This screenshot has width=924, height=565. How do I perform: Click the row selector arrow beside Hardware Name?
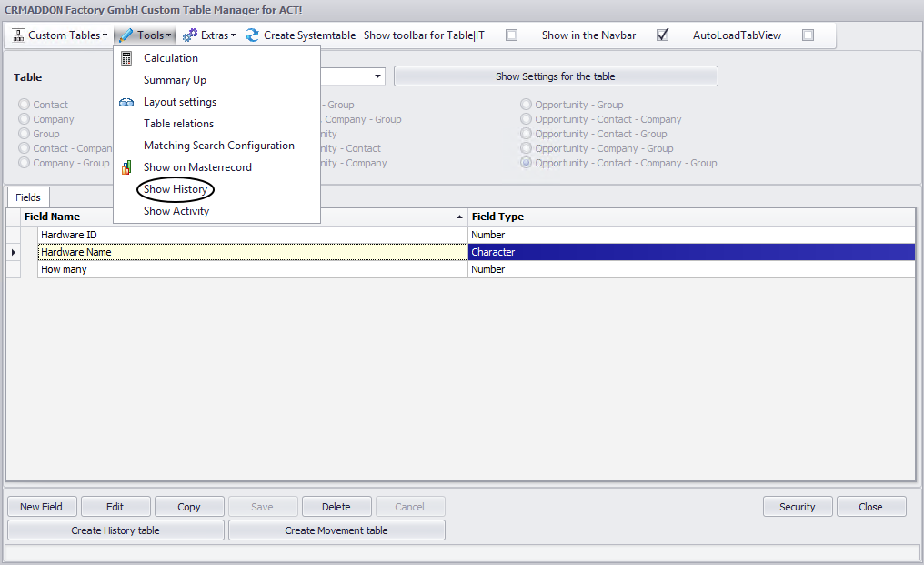click(15, 252)
